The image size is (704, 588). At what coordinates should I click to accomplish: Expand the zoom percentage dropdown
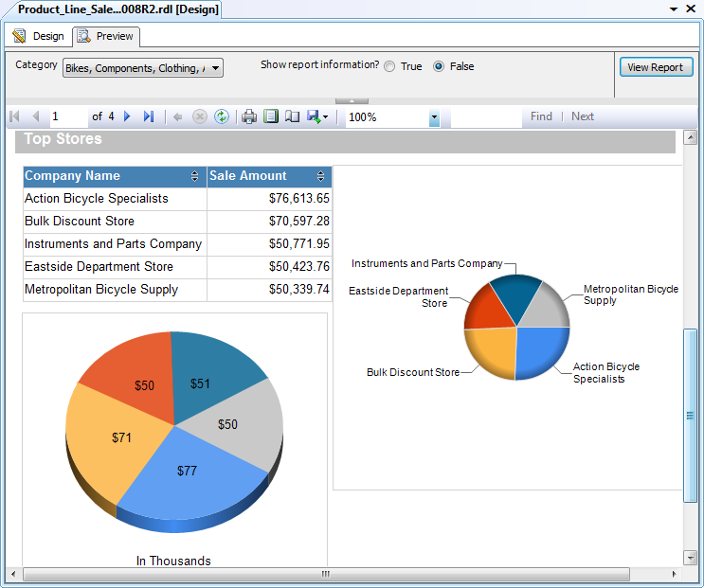point(434,117)
